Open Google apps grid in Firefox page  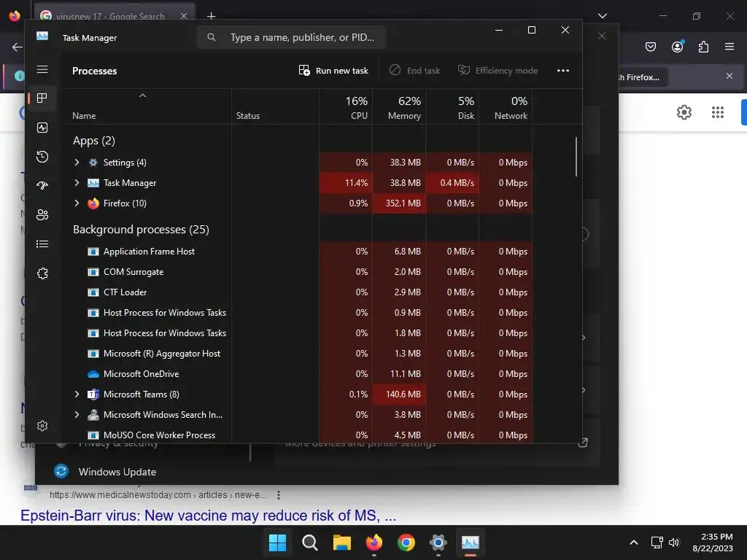point(718,112)
